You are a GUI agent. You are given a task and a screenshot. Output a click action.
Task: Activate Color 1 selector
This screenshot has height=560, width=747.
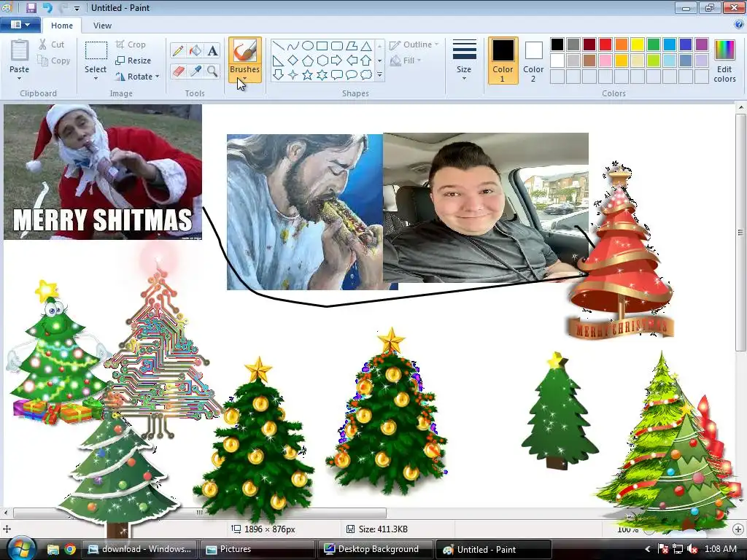click(x=503, y=61)
